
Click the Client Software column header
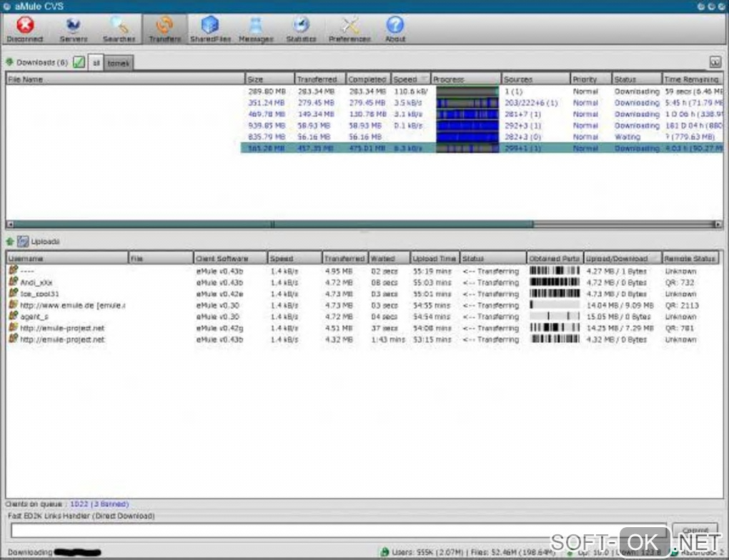(230, 258)
